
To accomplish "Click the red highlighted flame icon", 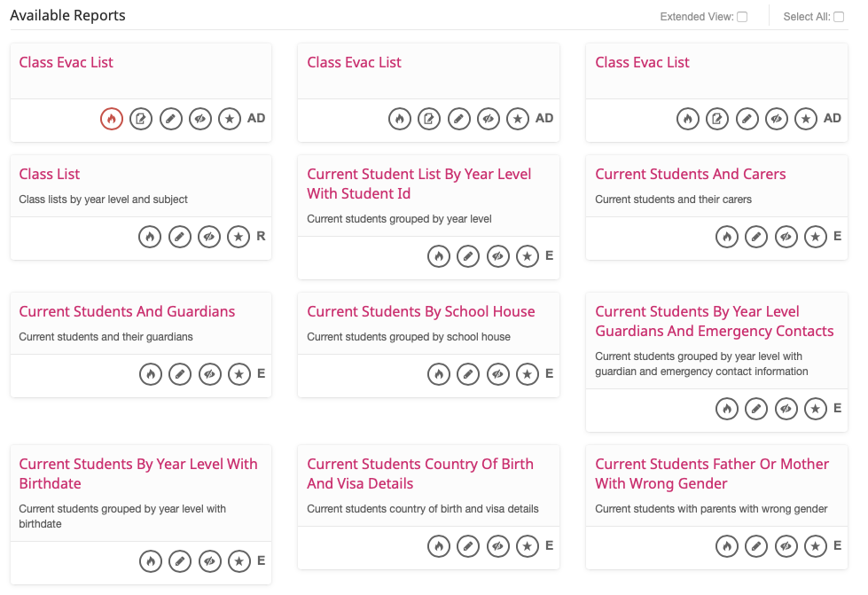I will [111, 118].
